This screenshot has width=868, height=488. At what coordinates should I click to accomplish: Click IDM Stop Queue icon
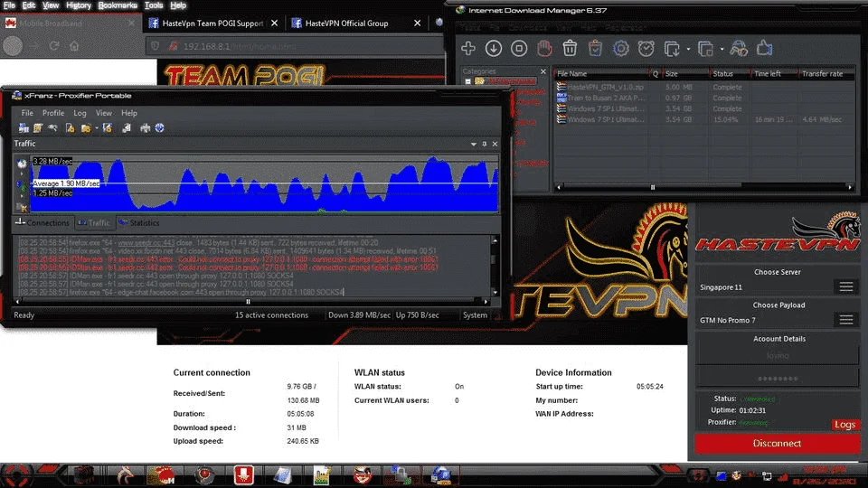click(705, 49)
